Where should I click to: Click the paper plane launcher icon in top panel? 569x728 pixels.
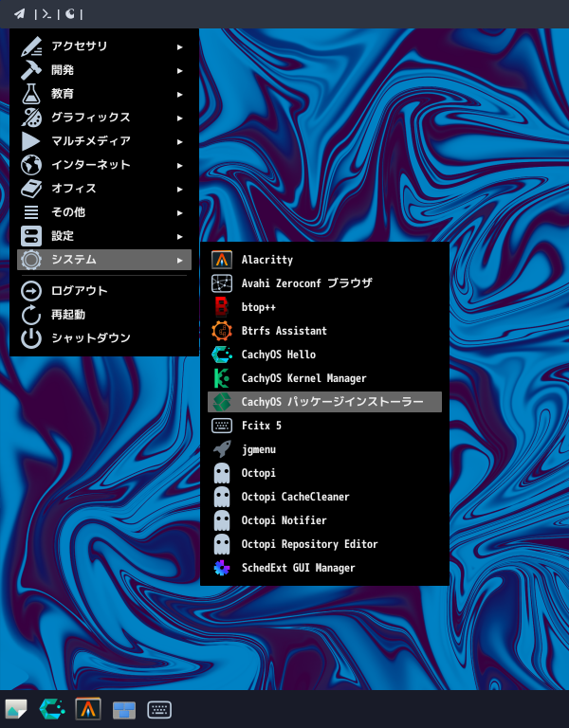click(x=19, y=14)
